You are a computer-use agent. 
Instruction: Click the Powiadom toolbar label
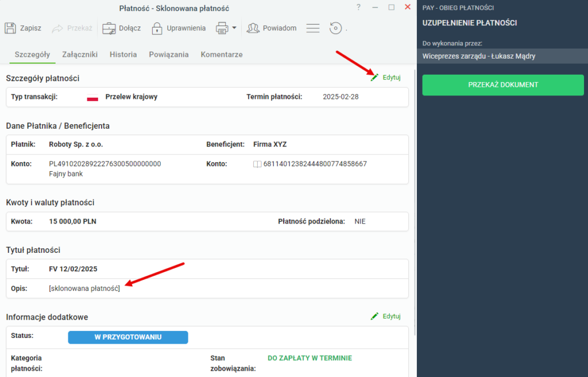[280, 28]
